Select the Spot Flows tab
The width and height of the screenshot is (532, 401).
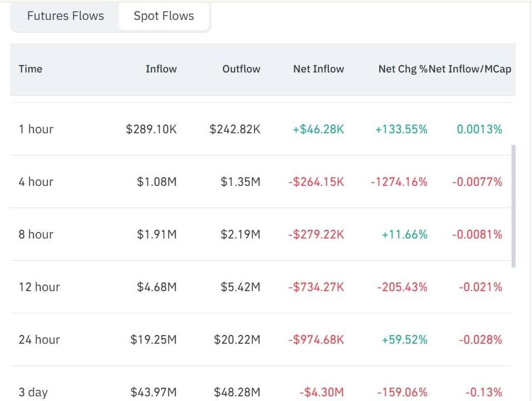164,16
